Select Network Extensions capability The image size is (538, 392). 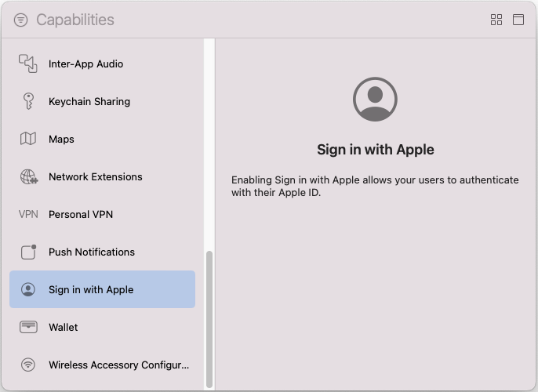tap(102, 176)
